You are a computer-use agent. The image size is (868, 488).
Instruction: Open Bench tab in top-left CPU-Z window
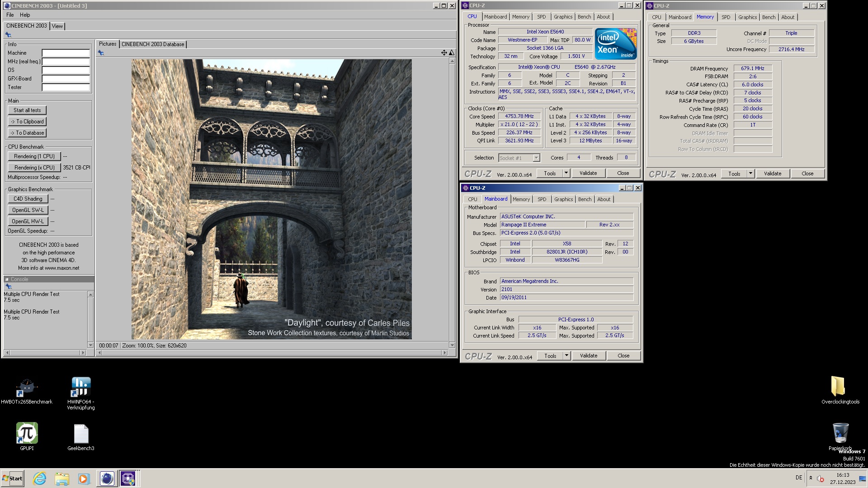(584, 17)
